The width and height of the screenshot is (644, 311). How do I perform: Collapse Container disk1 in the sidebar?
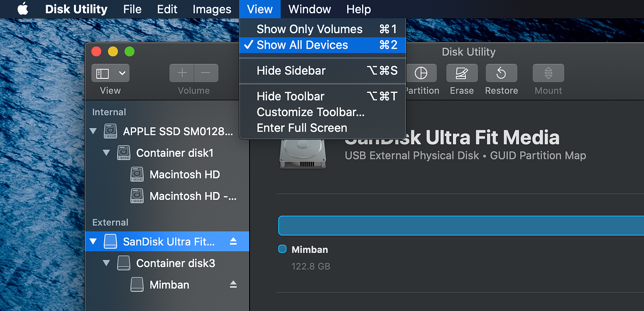(x=106, y=153)
